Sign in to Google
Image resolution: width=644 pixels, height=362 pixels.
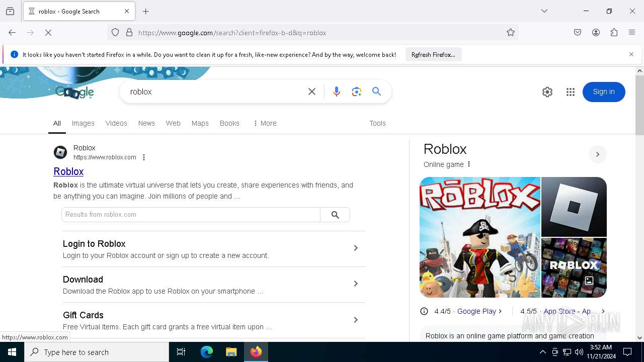coord(604,92)
